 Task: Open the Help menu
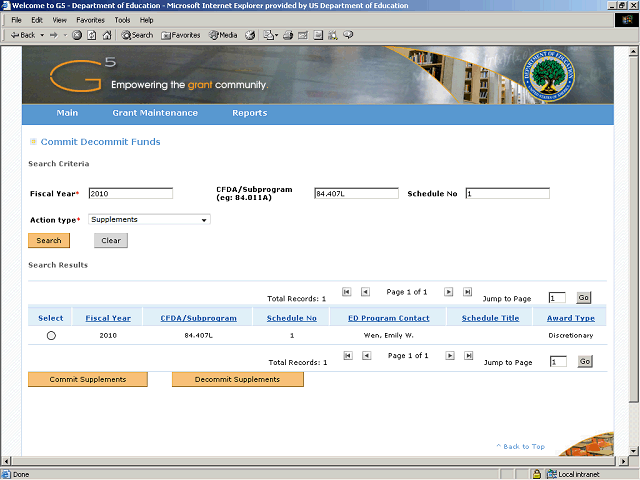[x=147, y=20]
